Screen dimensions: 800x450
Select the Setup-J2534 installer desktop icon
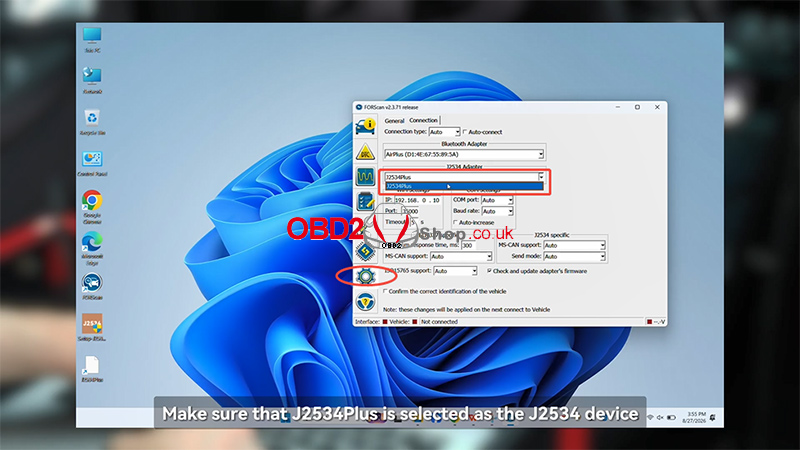[92, 328]
